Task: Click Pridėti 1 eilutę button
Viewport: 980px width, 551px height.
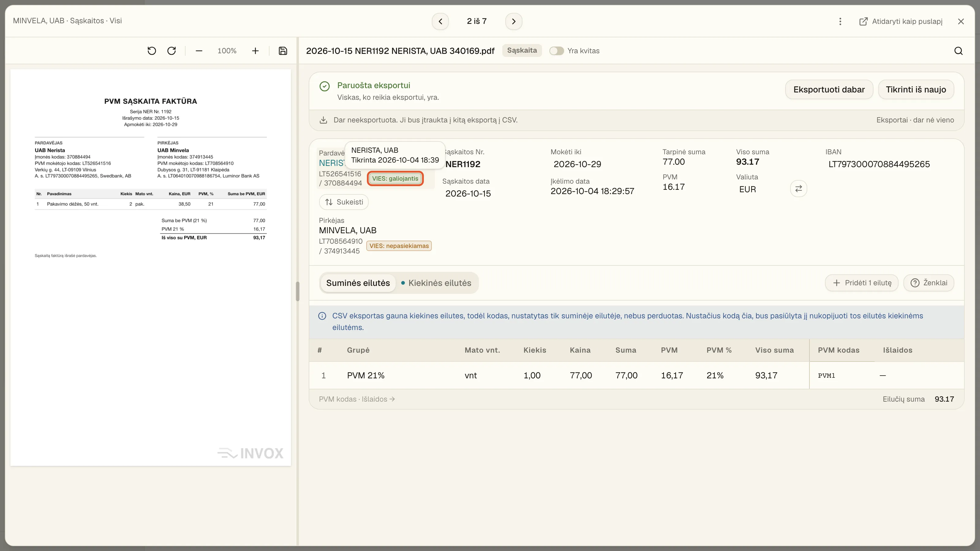Action: tap(862, 283)
